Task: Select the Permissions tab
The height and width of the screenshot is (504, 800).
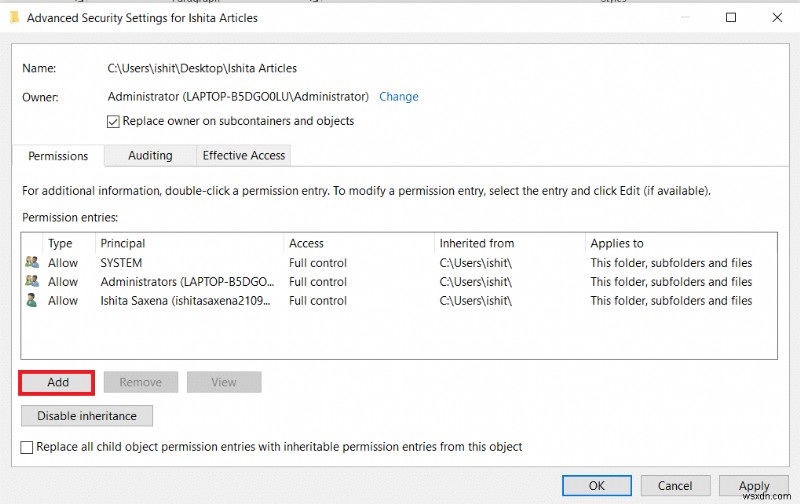Action: point(58,156)
